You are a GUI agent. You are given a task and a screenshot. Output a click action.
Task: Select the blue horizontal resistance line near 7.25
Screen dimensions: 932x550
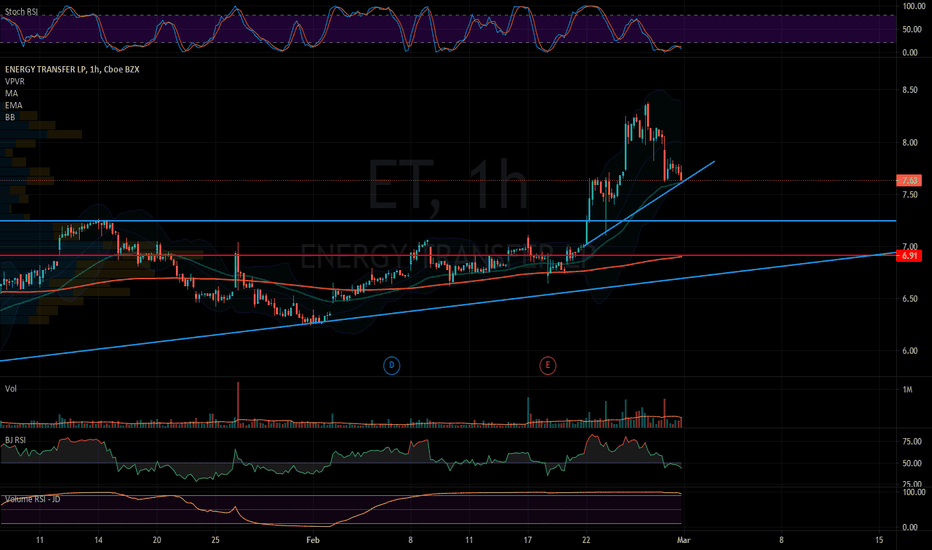click(448, 221)
